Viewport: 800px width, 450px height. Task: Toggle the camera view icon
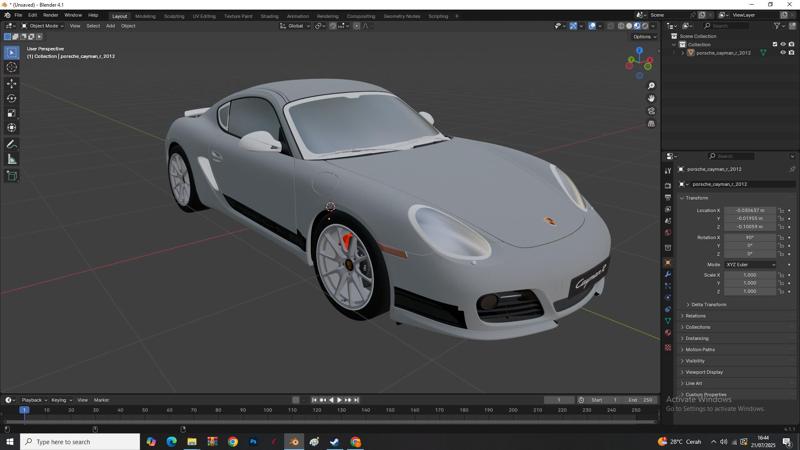pyautogui.click(x=651, y=111)
